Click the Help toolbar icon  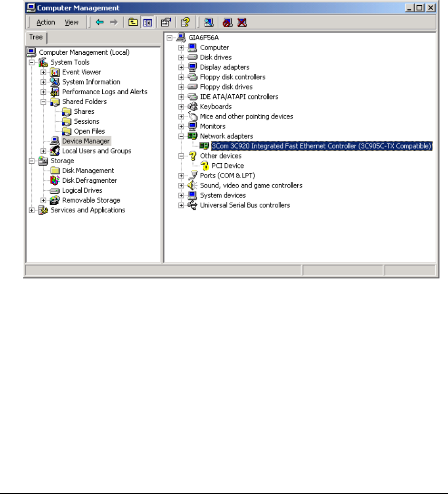[185, 22]
